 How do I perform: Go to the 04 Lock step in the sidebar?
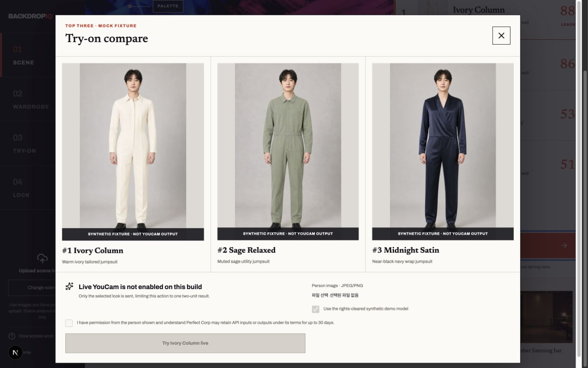tap(28, 188)
